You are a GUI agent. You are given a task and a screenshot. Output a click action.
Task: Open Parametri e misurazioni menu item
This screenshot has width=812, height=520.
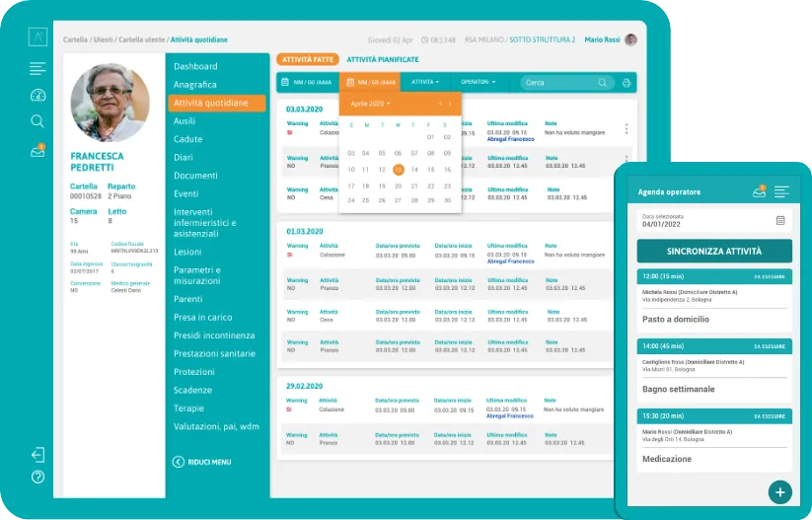197,275
